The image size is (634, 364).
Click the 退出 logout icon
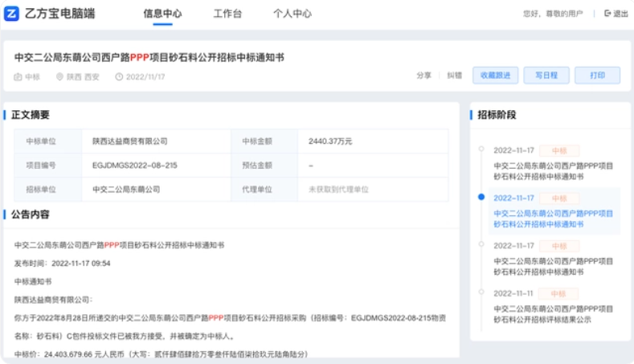pyautogui.click(x=607, y=14)
